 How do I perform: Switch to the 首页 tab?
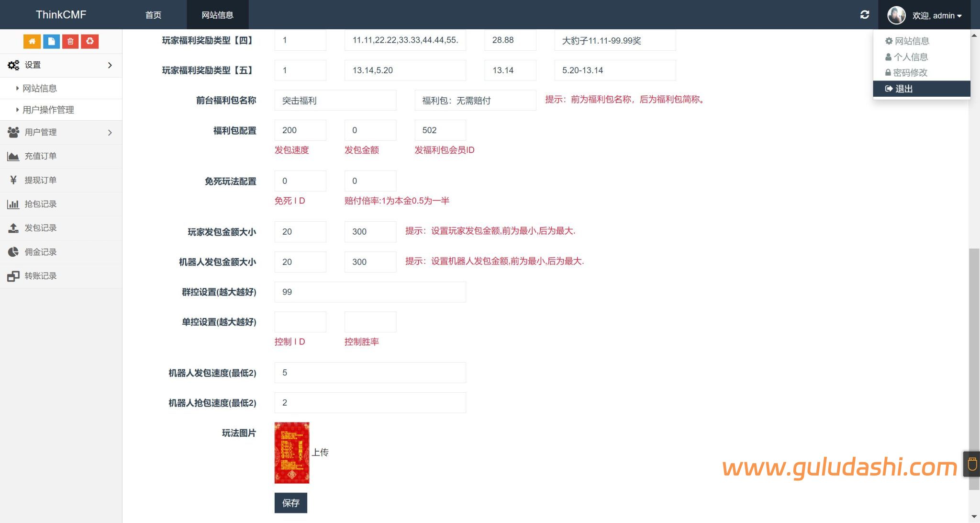point(153,15)
